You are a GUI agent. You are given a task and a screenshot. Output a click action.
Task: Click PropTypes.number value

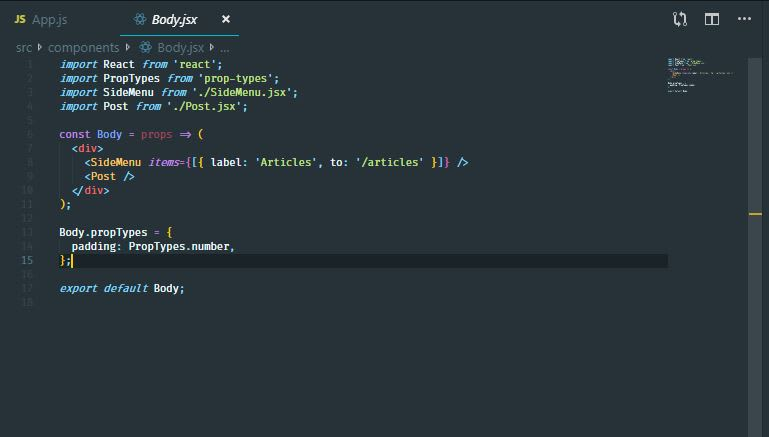pyautogui.click(x=179, y=246)
